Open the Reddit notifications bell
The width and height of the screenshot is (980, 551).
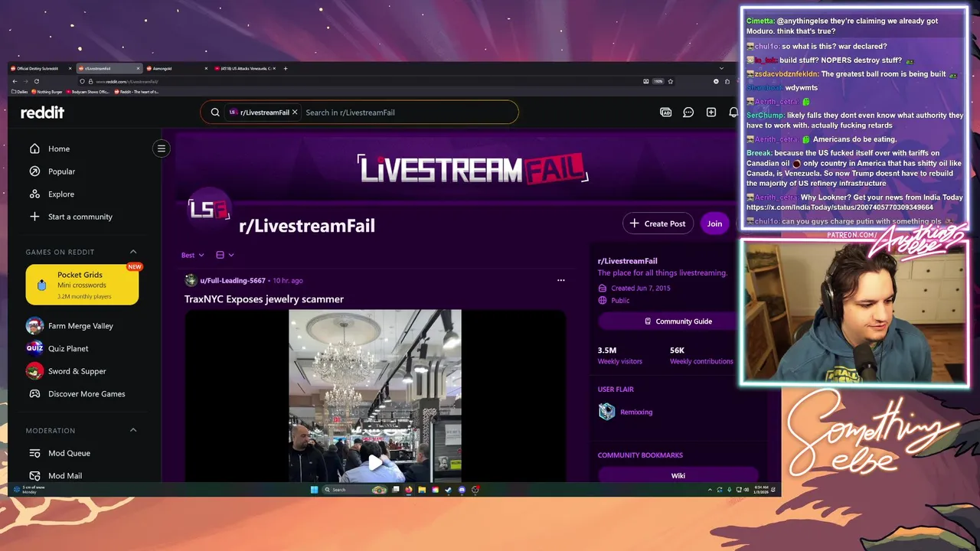pos(733,112)
